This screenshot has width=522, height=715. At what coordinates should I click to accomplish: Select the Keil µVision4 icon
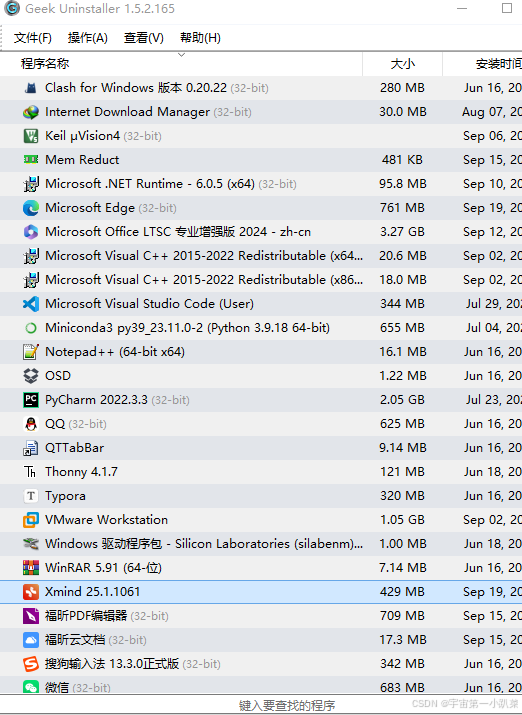coord(31,136)
